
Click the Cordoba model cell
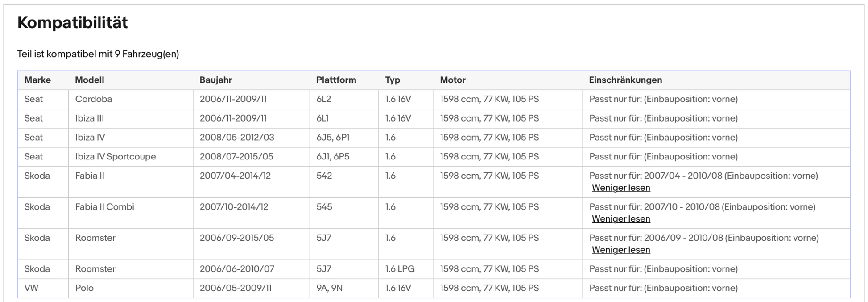point(93,99)
